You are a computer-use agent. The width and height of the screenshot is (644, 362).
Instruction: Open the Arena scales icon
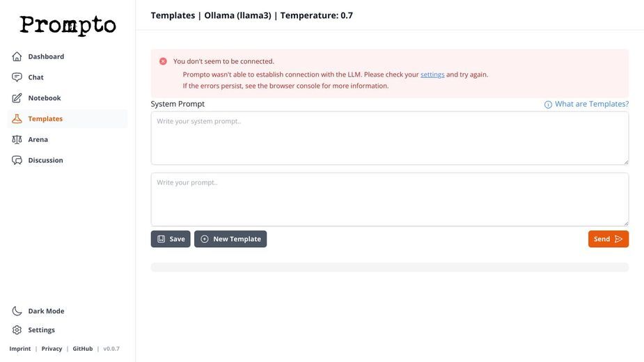point(17,139)
